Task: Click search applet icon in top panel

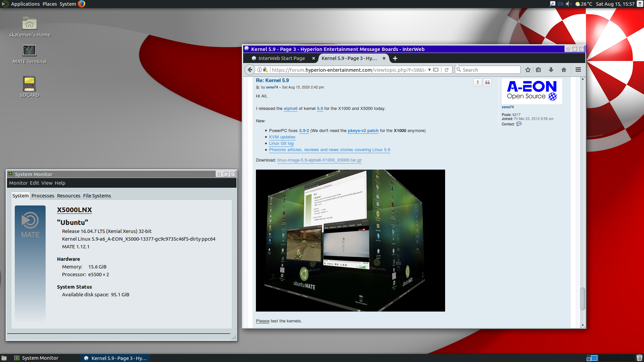Action: (x=552, y=4)
